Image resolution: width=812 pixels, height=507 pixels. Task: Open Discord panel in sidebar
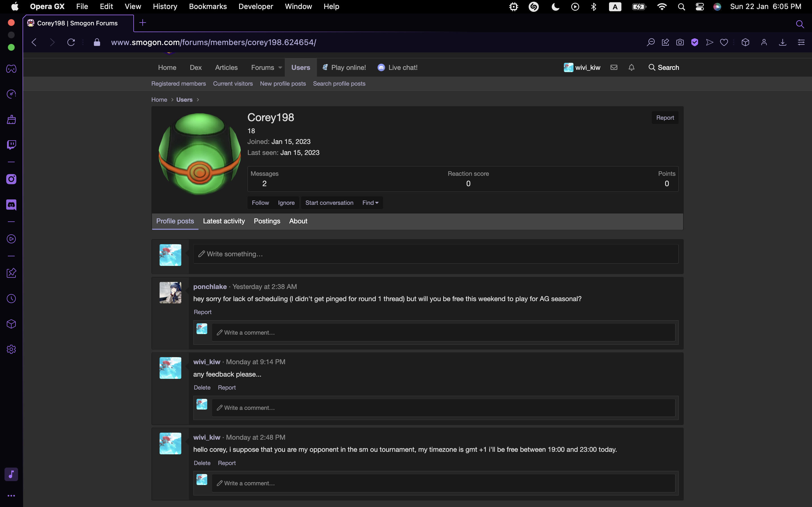(11, 205)
